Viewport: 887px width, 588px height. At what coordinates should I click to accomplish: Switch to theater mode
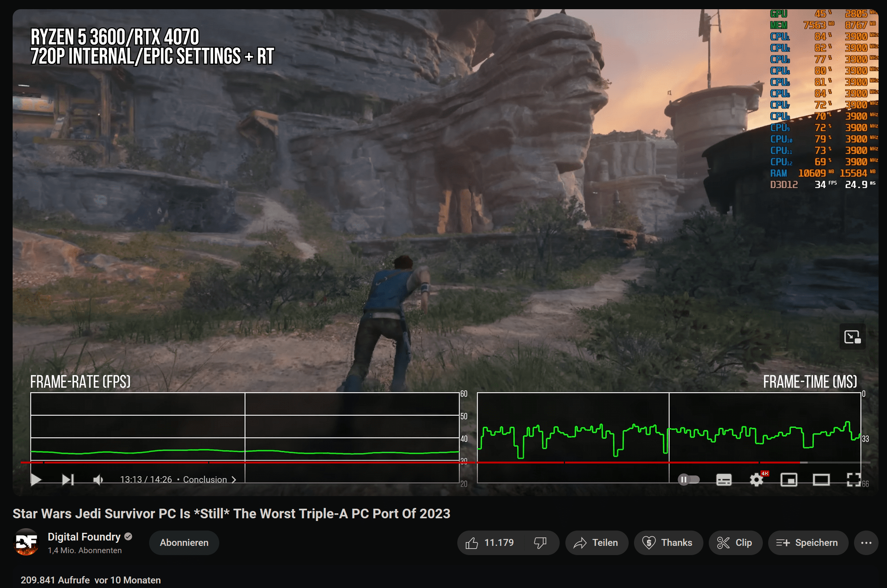coord(820,479)
